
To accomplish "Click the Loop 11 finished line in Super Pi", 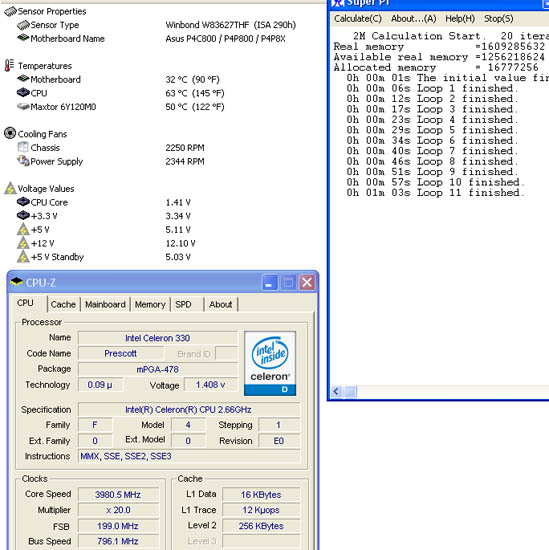I will [435, 193].
